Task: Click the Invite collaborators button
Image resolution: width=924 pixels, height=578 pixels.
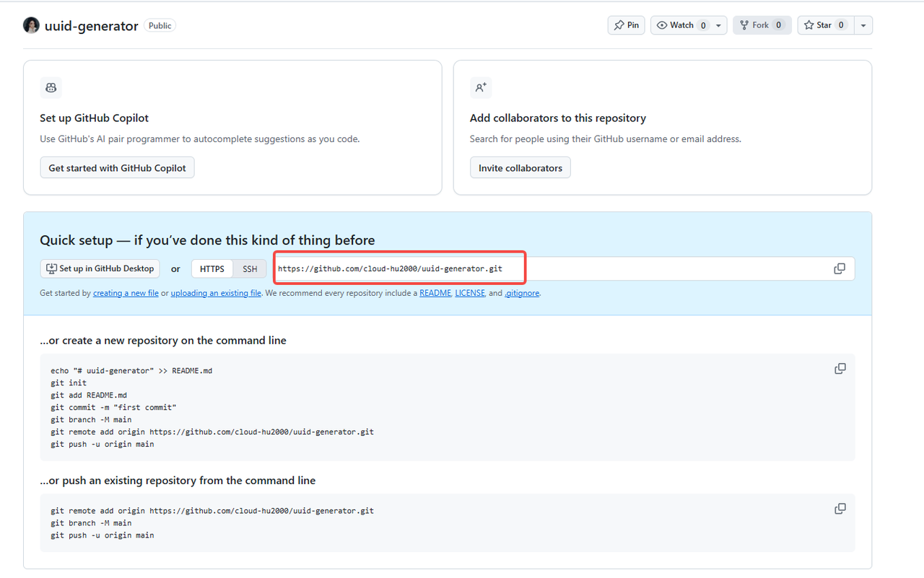Action: pyautogui.click(x=520, y=168)
